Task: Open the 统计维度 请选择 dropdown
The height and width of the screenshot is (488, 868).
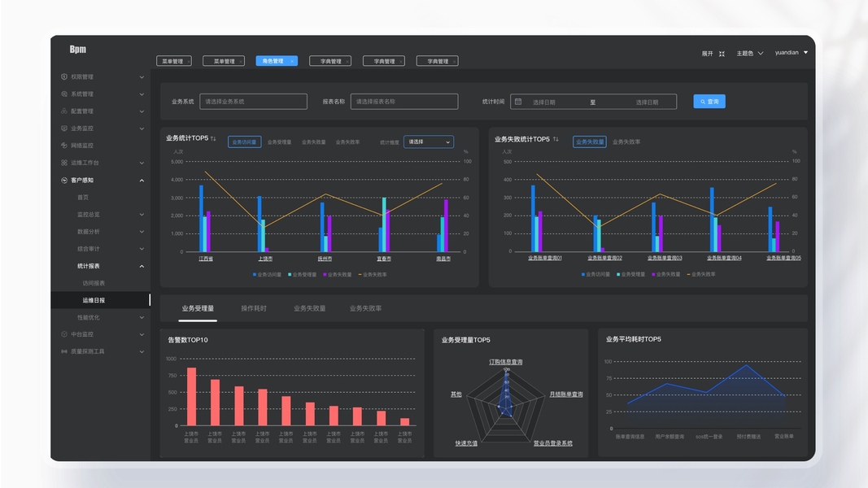Action: pos(429,142)
